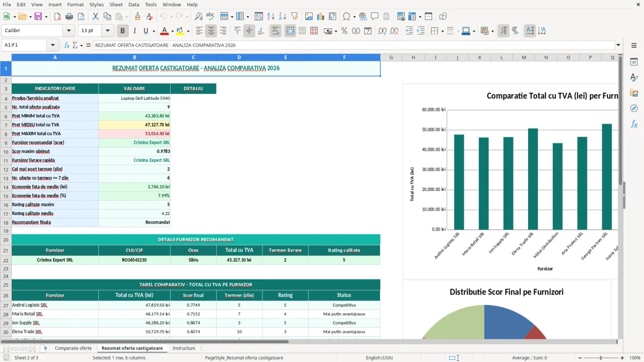The height and width of the screenshot is (362, 644).
Task: Sort descending
Action: tap(282, 17)
